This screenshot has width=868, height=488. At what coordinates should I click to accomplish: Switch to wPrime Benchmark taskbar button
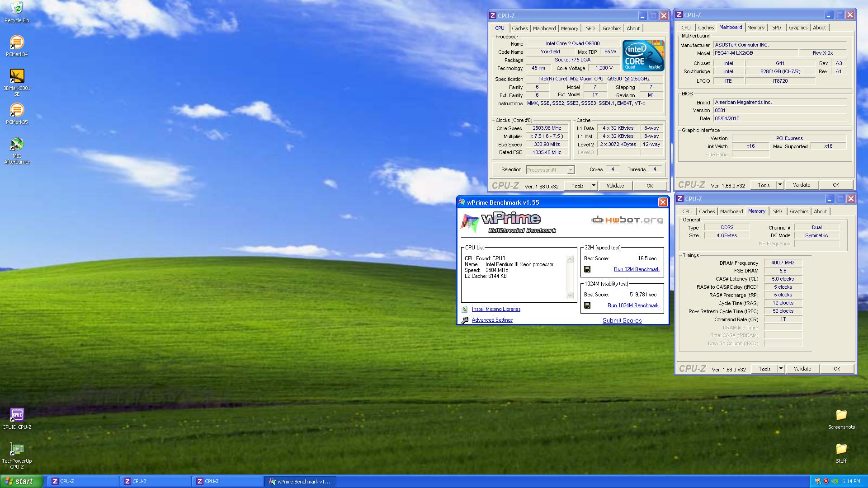(301, 482)
